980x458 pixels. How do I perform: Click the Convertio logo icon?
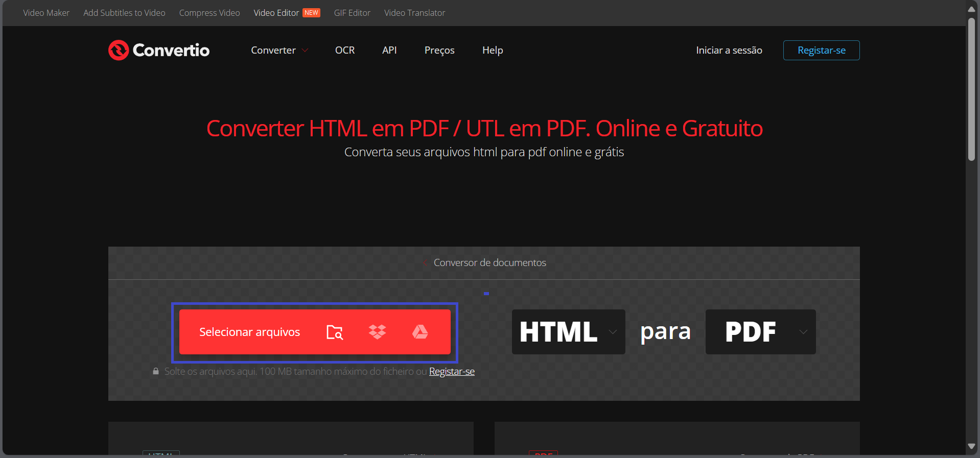tap(119, 50)
